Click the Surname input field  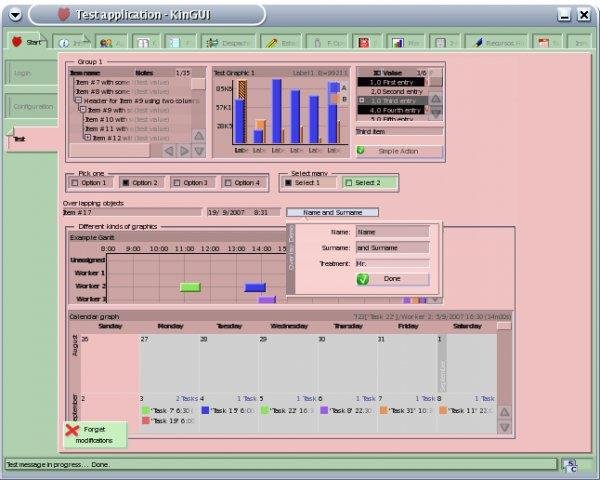coord(393,248)
